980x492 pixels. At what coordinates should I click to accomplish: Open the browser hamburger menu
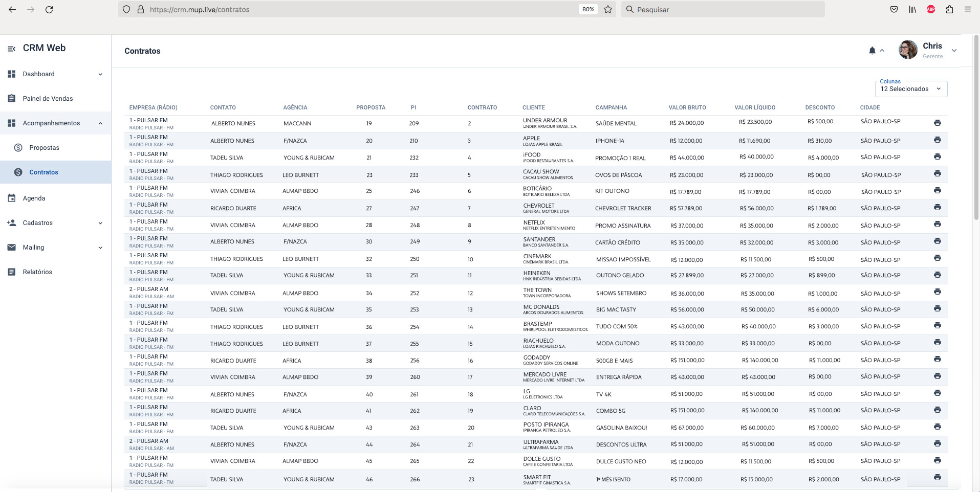pyautogui.click(x=967, y=9)
